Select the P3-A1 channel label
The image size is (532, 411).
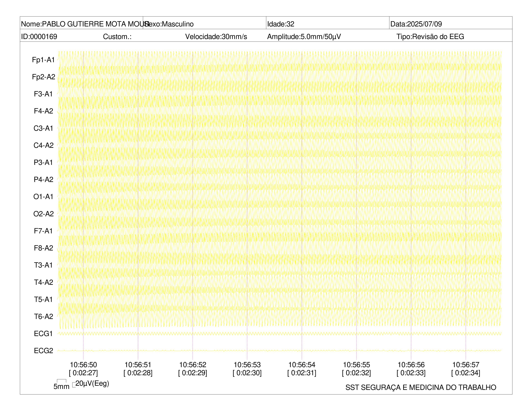click(x=43, y=162)
